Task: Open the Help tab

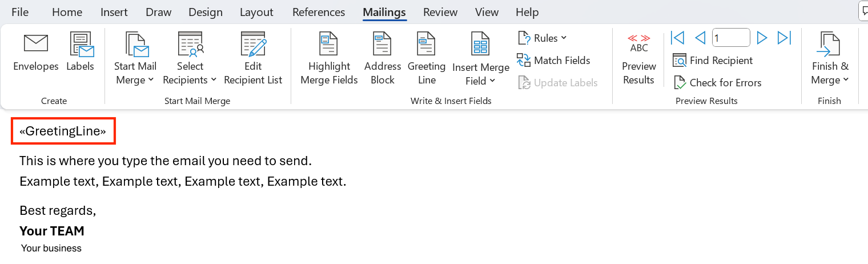Action: (x=527, y=12)
